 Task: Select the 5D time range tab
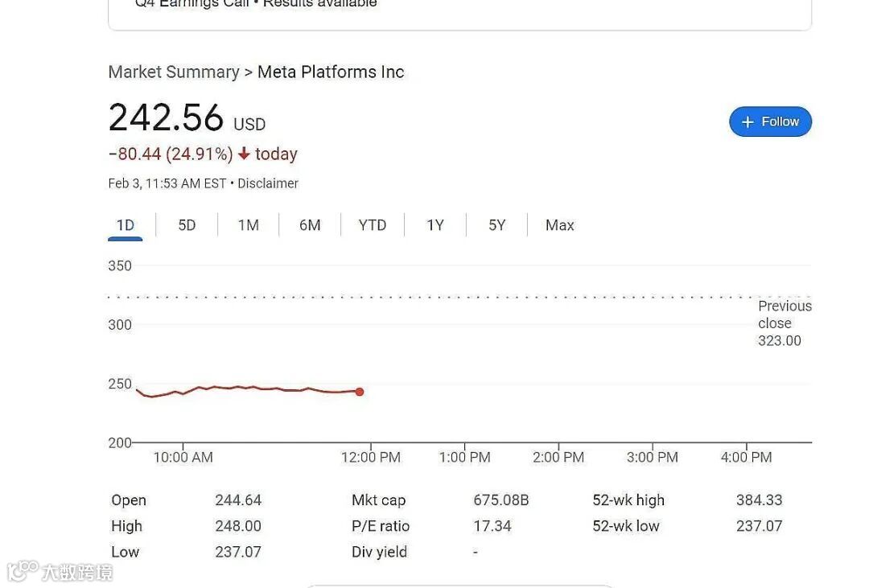186,225
